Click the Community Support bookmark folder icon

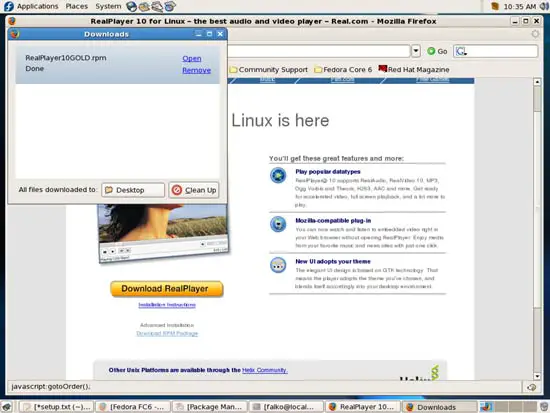point(233,69)
